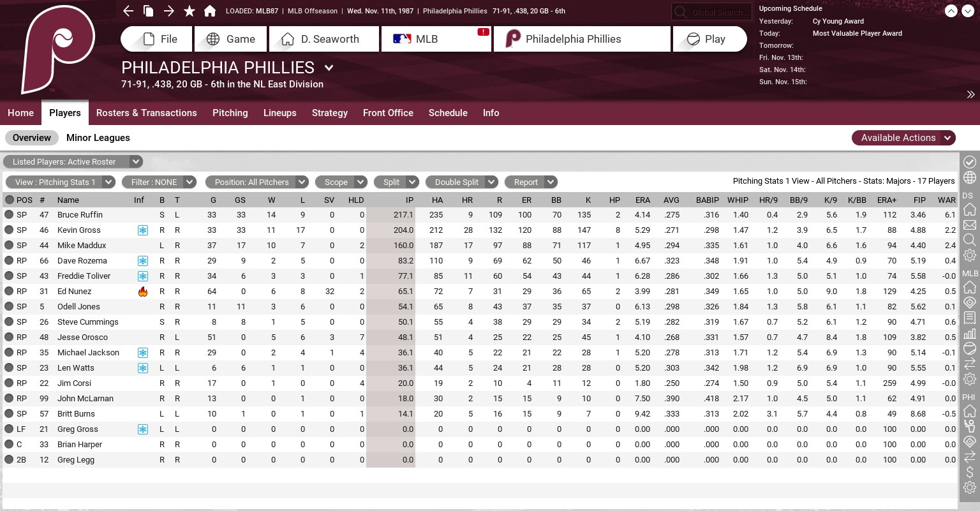Click Kevin Gross's snowflake cold streak icon

(x=143, y=230)
